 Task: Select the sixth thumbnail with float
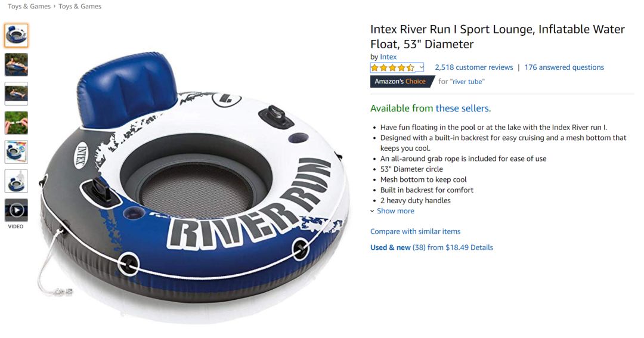pos(17,181)
